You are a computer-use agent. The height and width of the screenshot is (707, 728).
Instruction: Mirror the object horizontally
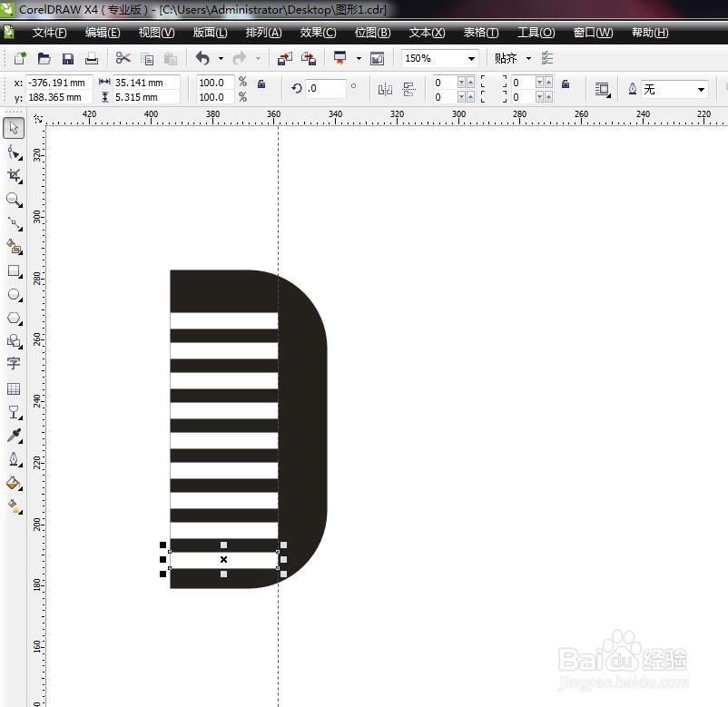385,89
